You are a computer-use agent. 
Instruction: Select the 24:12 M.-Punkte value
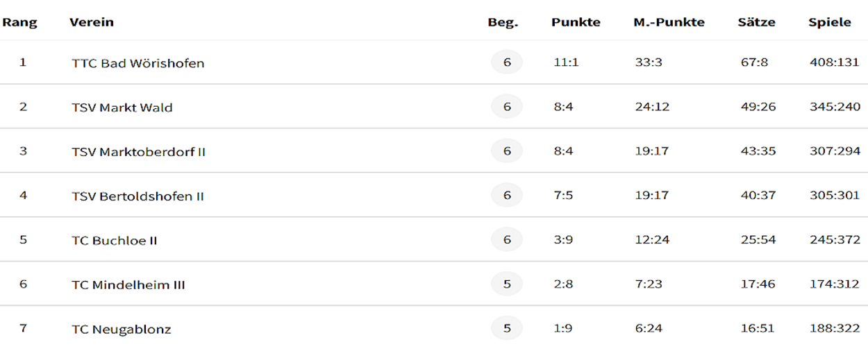652,107
